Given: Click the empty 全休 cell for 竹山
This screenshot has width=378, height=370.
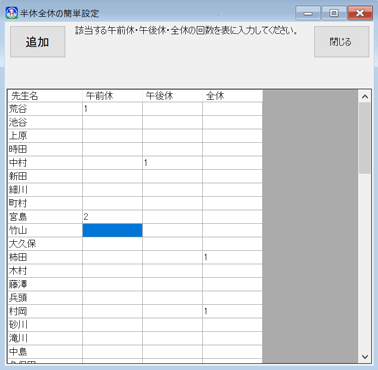Looking at the screenshot, I should click(232, 231).
